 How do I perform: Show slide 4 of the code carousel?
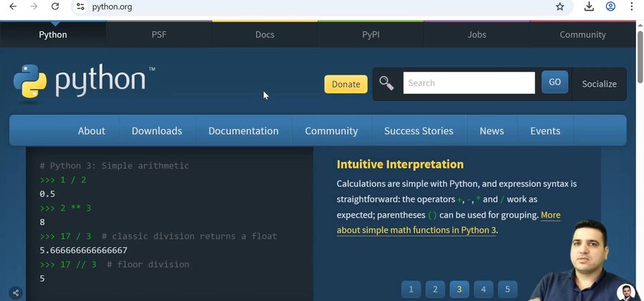tap(484, 290)
